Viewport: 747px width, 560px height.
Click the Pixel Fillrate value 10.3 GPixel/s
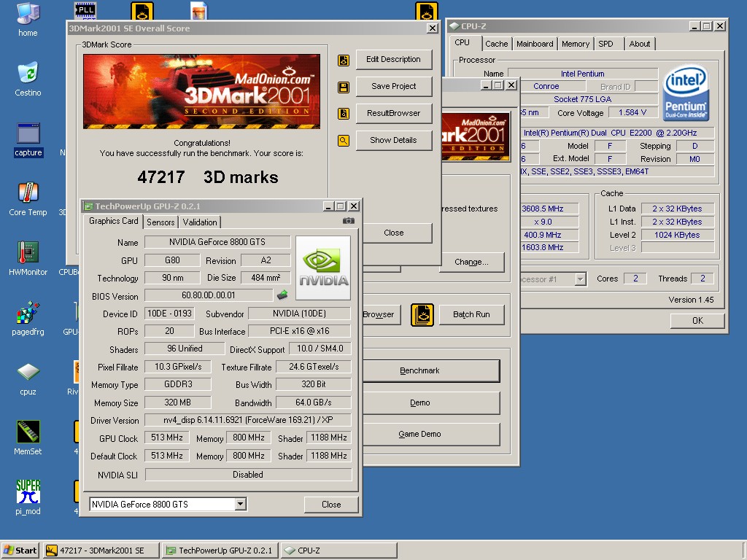(x=178, y=367)
